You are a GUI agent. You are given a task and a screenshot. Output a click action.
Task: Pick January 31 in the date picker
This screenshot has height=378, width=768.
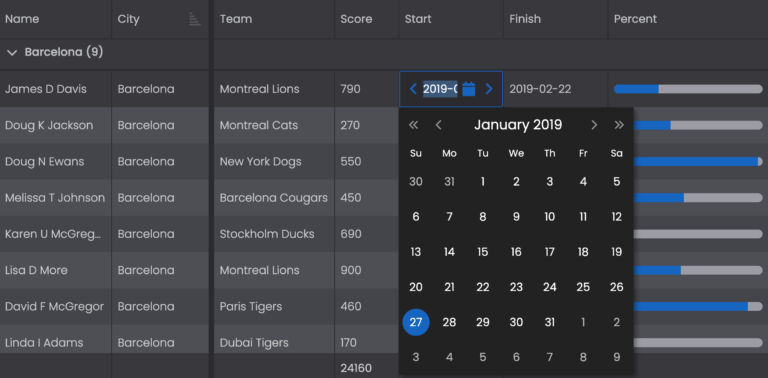(x=550, y=322)
